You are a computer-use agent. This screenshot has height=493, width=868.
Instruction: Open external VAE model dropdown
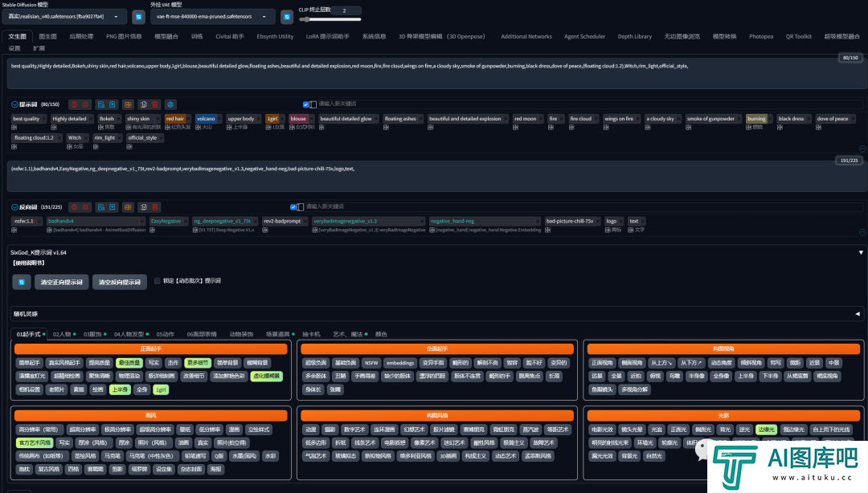click(212, 17)
